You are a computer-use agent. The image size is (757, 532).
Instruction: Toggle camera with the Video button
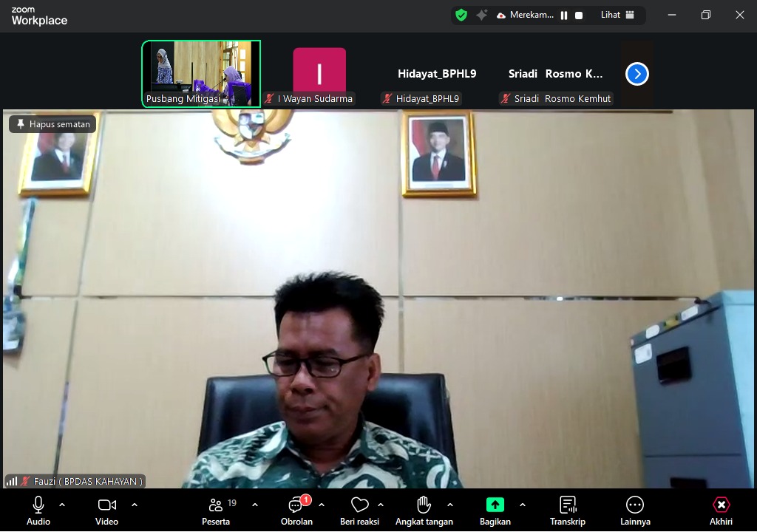click(x=106, y=510)
